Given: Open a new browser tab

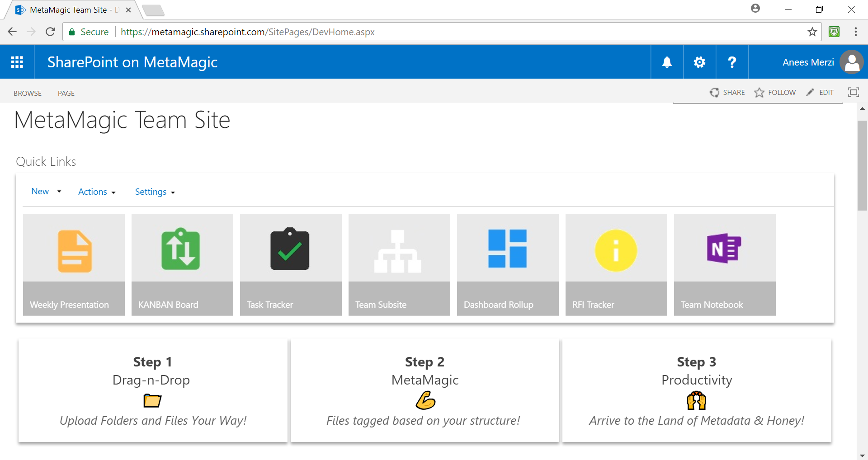Looking at the screenshot, I should [x=153, y=10].
